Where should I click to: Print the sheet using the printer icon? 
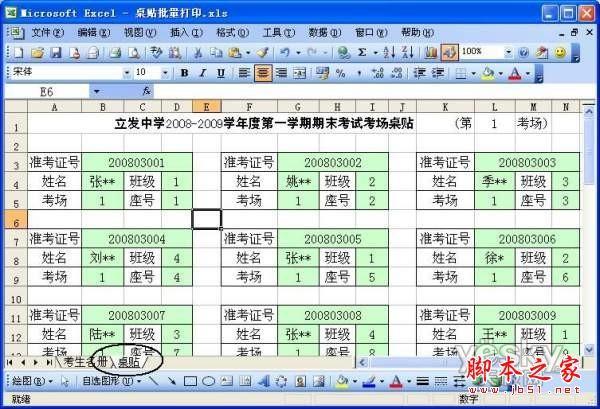(115, 53)
